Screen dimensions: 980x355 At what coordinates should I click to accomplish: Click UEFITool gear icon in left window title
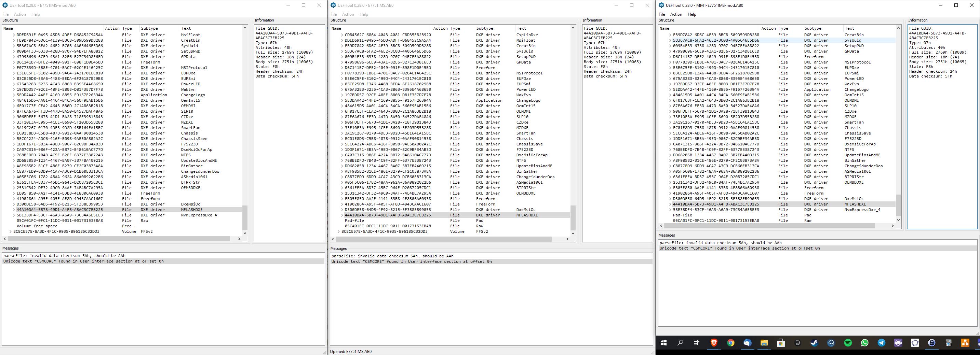coord(5,5)
